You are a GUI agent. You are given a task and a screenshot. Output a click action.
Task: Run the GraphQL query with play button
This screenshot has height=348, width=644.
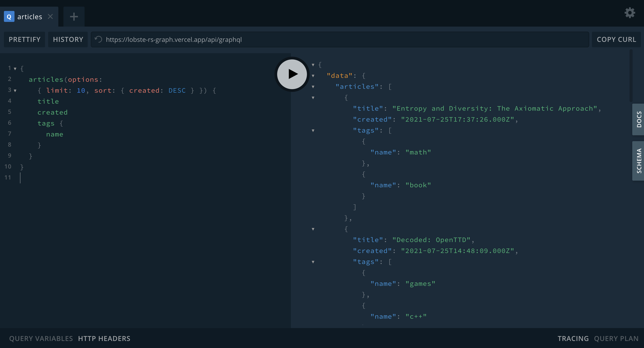pos(292,74)
